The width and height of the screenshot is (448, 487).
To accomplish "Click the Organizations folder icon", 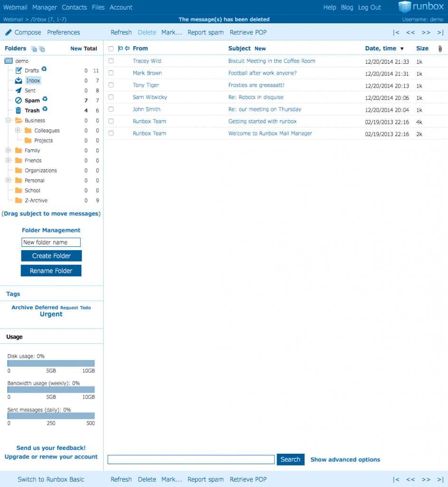I will (x=19, y=170).
